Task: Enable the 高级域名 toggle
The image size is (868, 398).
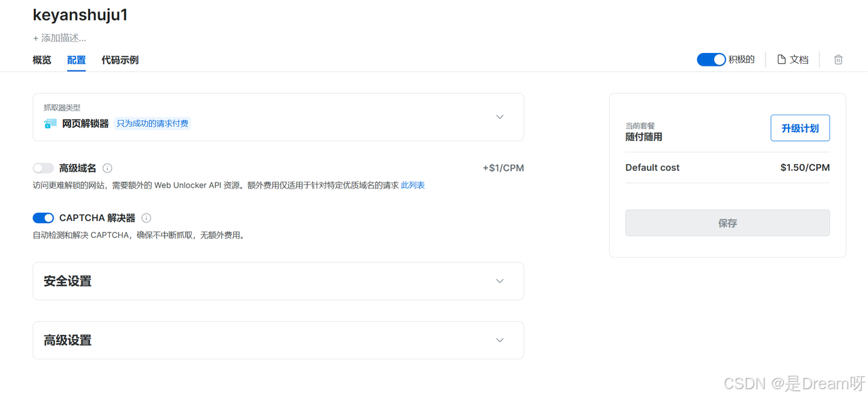Action: click(x=43, y=168)
